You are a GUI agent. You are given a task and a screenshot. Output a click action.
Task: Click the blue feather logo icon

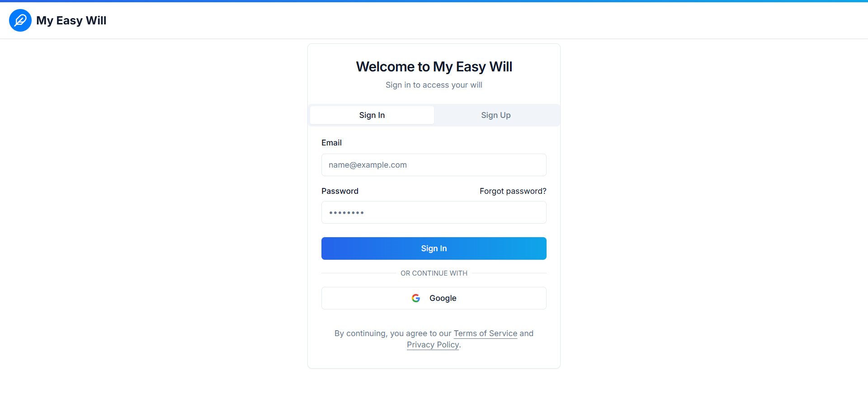pyautogui.click(x=20, y=20)
